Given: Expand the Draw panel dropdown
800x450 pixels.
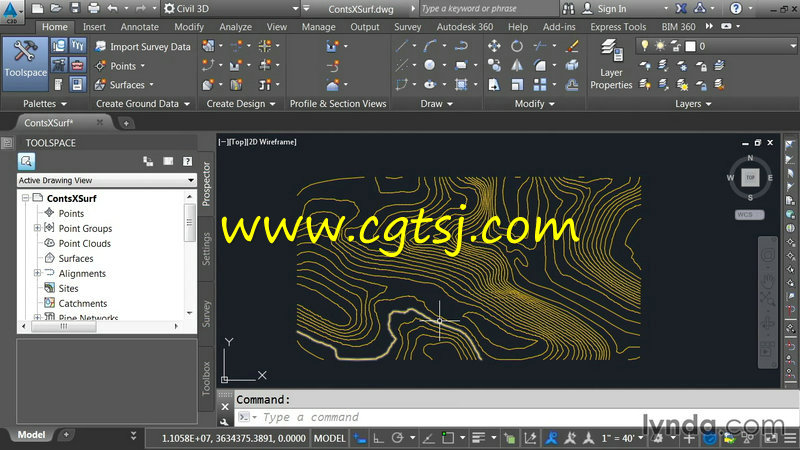Looking at the screenshot, I should pos(436,104).
